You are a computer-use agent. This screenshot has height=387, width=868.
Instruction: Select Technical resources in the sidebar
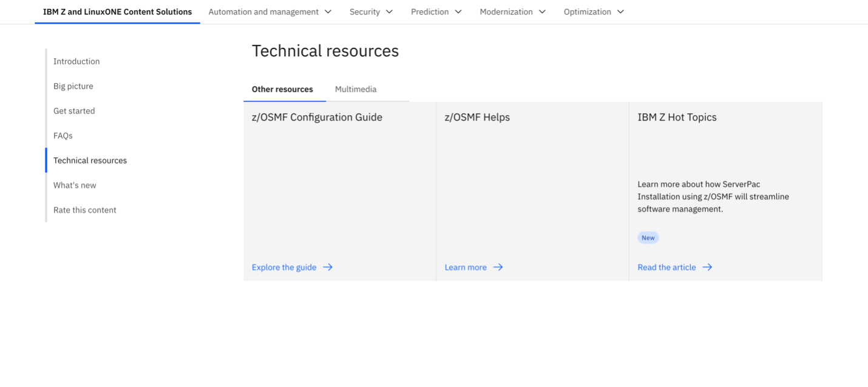[90, 161]
